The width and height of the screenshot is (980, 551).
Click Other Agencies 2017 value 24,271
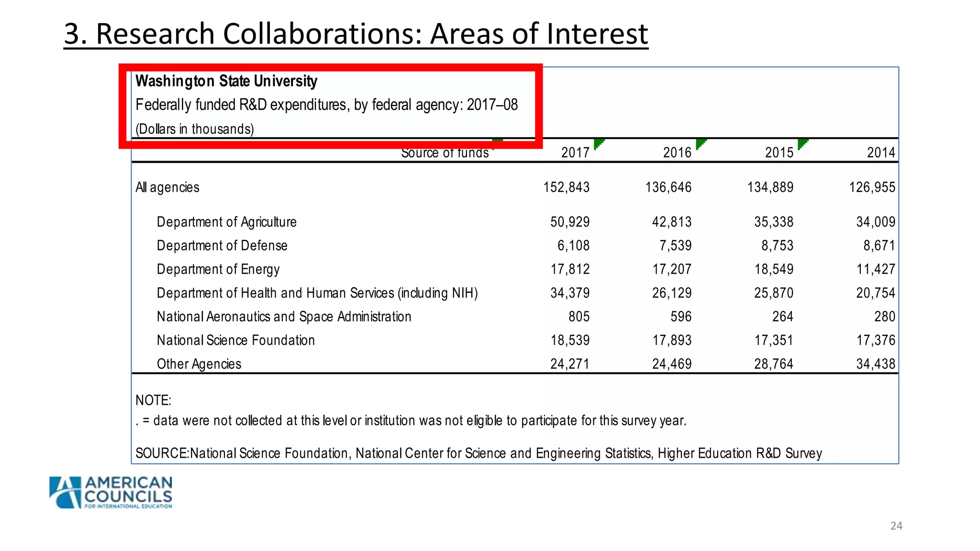570,364
